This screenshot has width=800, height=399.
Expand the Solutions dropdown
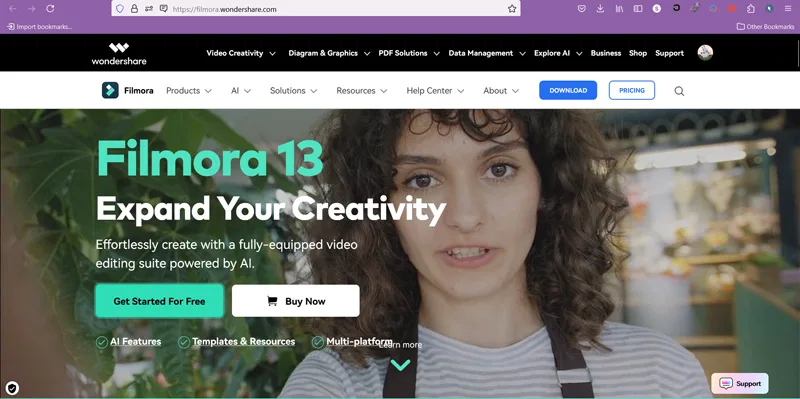(x=293, y=90)
